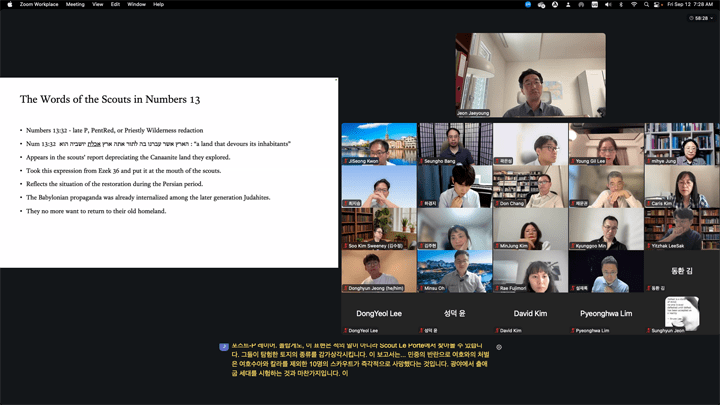The height and width of the screenshot is (405, 720).
Task: Select Yitzhak LeeBak's video tile
Action: click(682, 228)
